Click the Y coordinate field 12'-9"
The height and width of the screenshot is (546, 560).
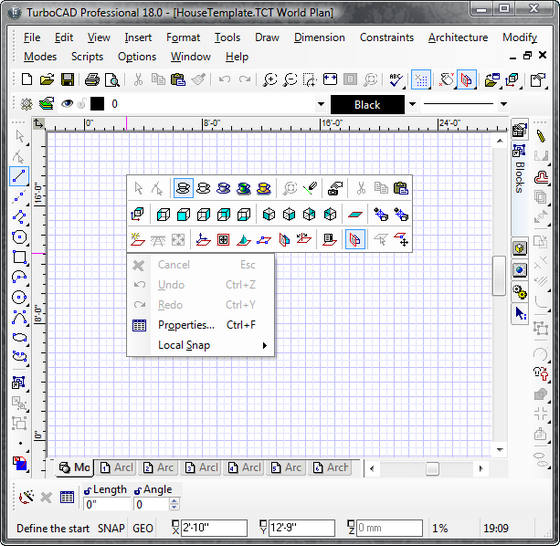point(301,528)
